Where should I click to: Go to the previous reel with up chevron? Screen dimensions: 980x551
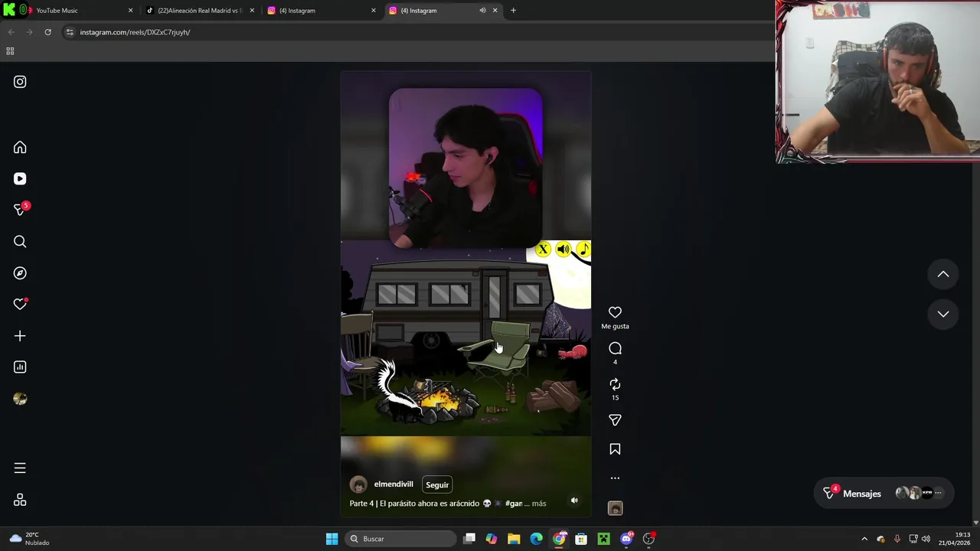click(x=943, y=274)
